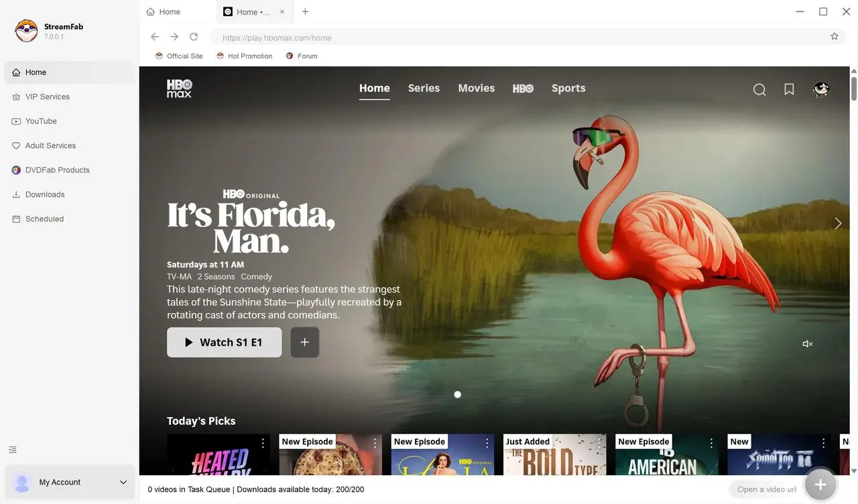This screenshot has height=504, width=858.
Task: Expand the My Account dropdown
Action: 123,483
